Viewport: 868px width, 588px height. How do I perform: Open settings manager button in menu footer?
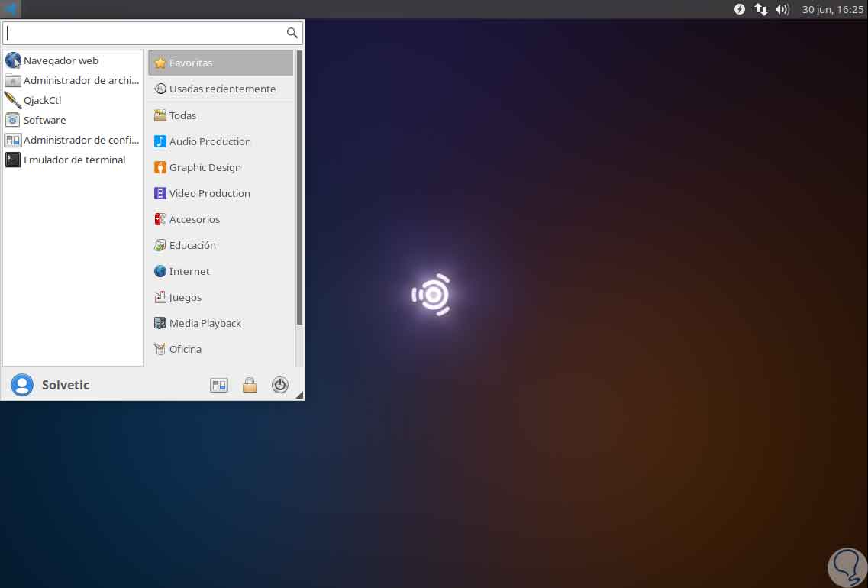pos(219,386)
